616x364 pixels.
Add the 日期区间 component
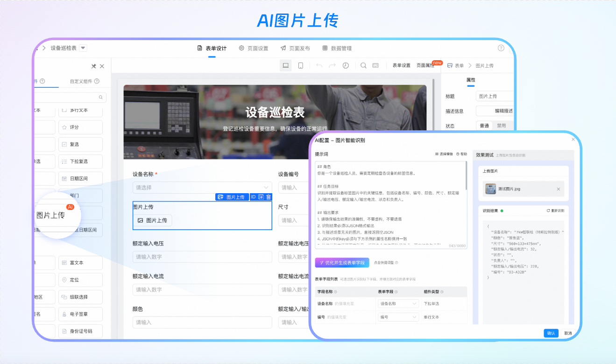click(x=80, y=178)
